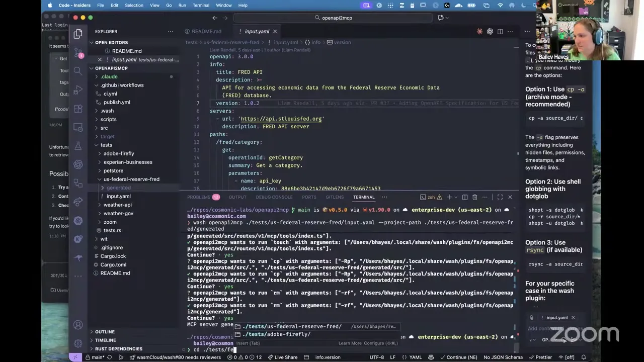Open Manage gear in activity bar
Screen dimensions: 644x362
point(78,343)
